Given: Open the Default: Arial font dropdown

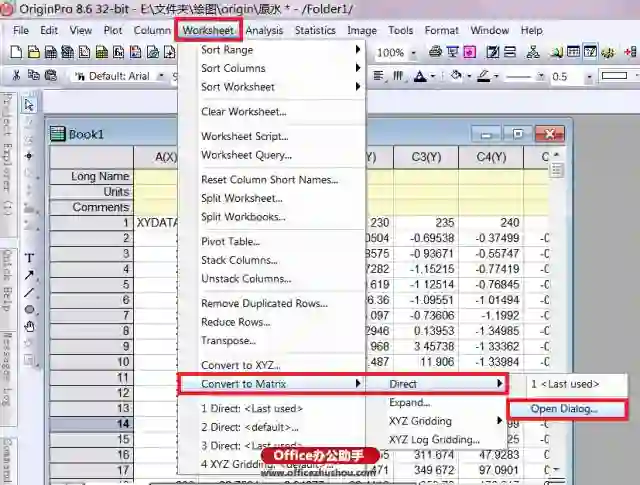Looking at the screenshot, I should click(x=161, y=76).
